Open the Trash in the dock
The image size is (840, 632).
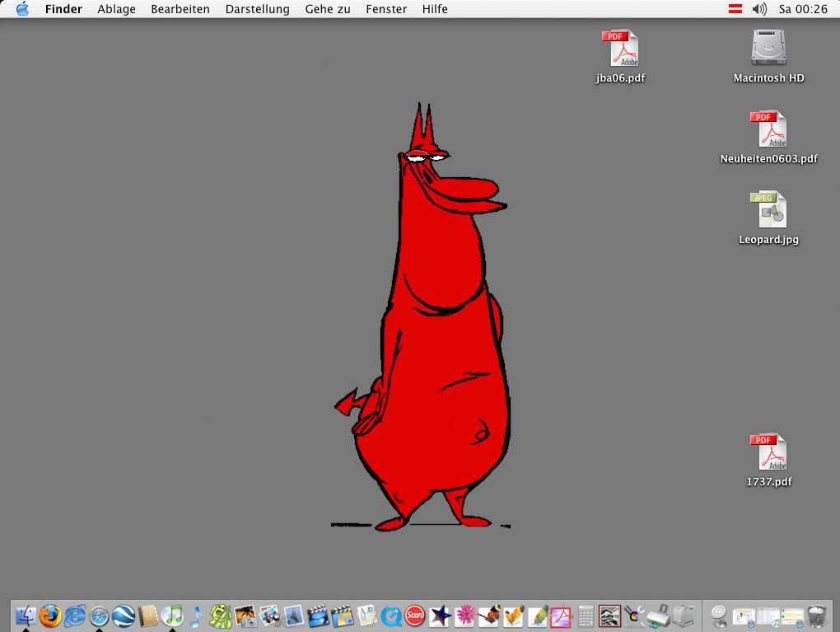pyautogui.click(x=816, y=615)
